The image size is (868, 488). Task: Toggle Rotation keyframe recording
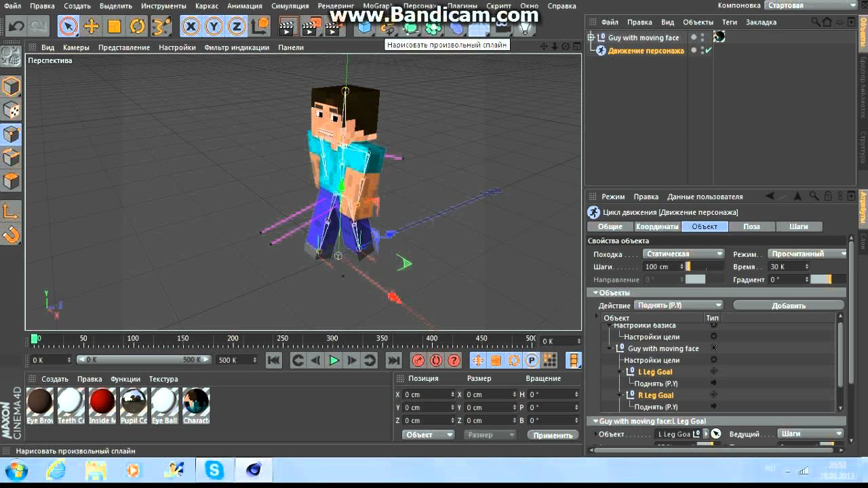point(514,361)
